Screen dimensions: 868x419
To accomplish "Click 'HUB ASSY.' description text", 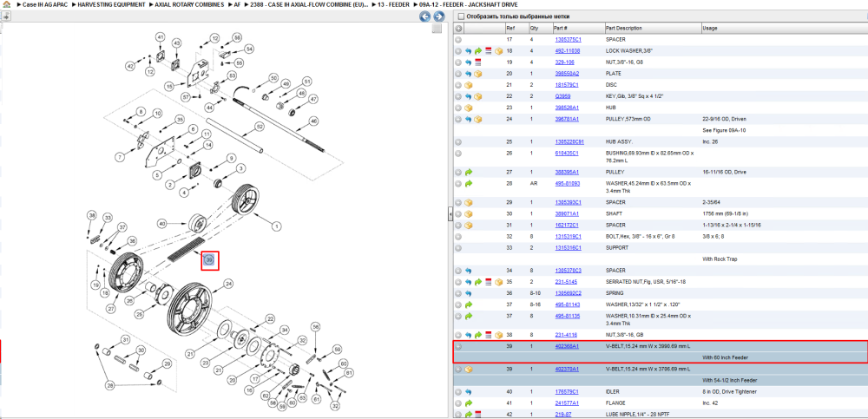I will tap(618, 141).
